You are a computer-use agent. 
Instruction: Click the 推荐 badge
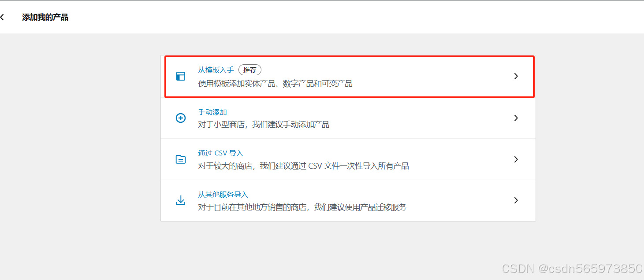(x=250, y=70)
